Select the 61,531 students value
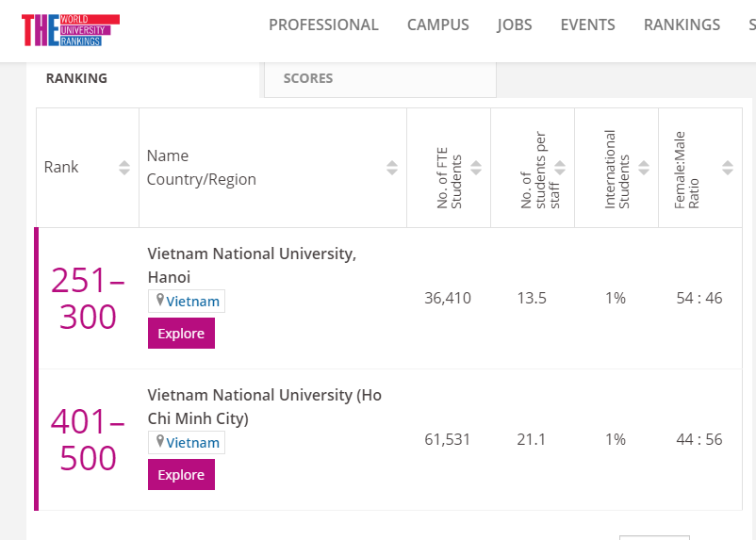Viewport: 756px width, 540px height. (x=448, y=440)
